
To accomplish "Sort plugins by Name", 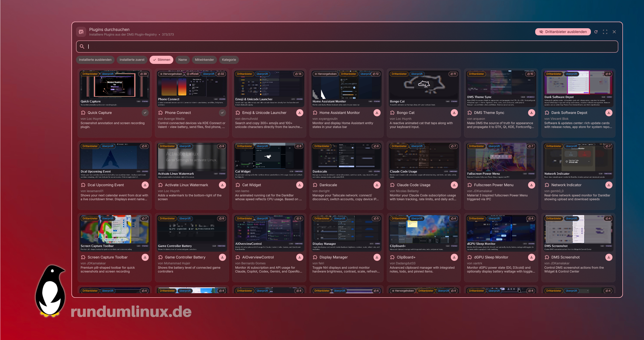I will 183,60.
